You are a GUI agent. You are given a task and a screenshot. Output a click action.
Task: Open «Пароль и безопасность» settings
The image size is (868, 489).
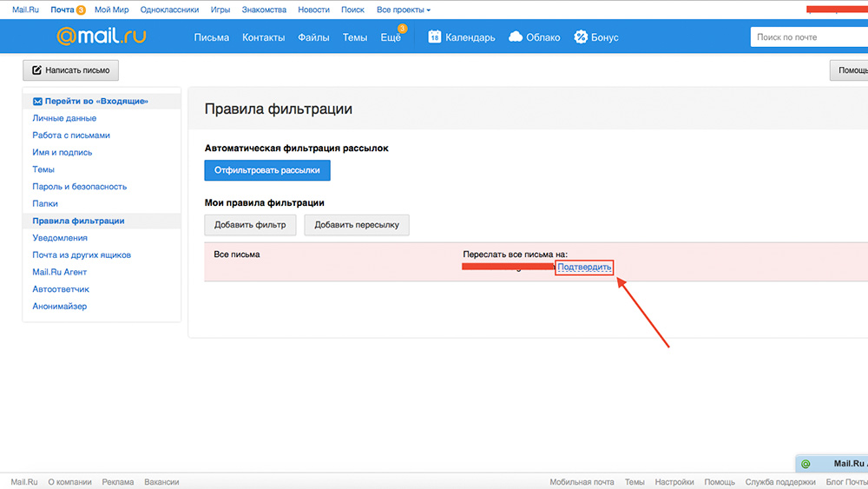click(x=80, y=187)
